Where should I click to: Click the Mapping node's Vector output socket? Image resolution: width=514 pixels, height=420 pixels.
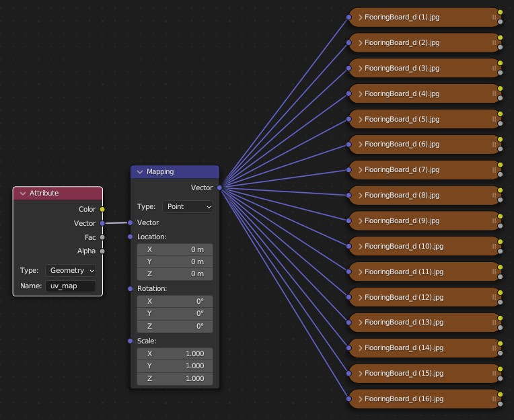[x=219, y=188]
